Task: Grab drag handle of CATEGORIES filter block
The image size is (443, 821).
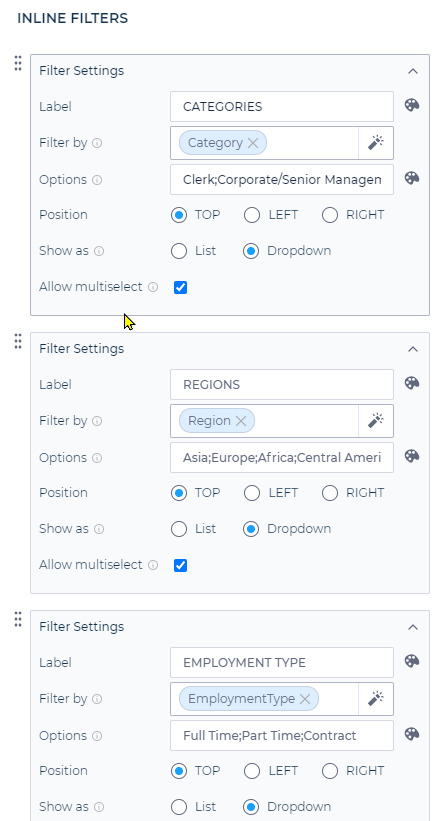Action: click(18, 63)
